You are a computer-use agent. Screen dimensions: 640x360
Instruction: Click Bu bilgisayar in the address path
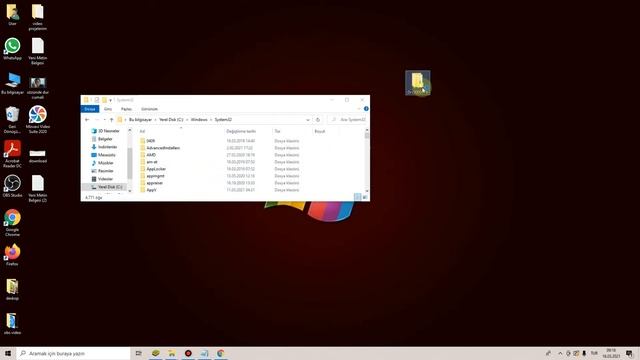coord(140,120)
